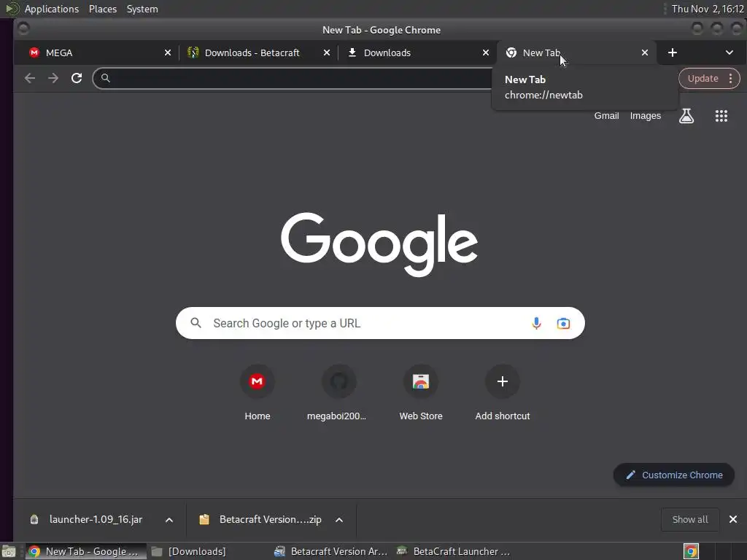The height and width of the screenshot is (560, 747).
Task: Switch to BetaCraft Launcher taskbar window
Action: point(455,551)
